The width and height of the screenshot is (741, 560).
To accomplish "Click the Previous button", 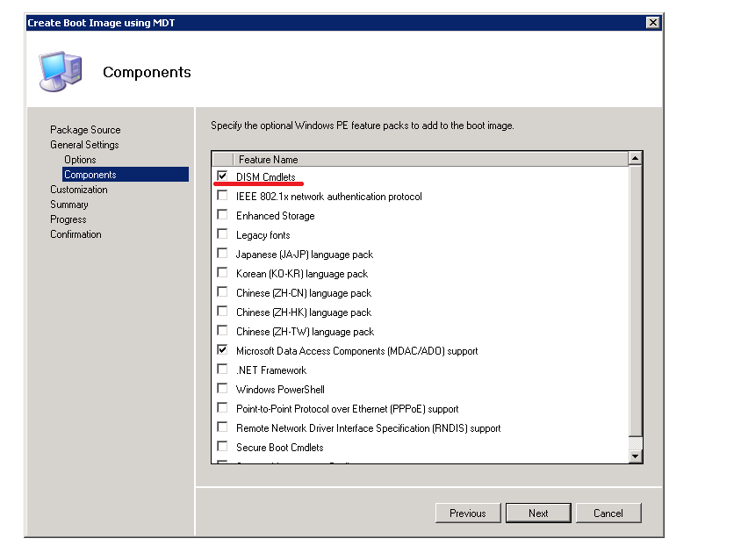I will [x=467, y=513].
